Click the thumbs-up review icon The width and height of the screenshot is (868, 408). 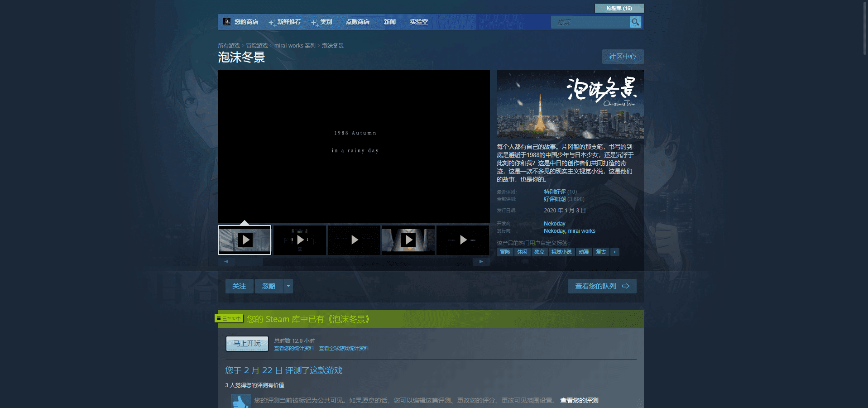[x=240, y=401]
